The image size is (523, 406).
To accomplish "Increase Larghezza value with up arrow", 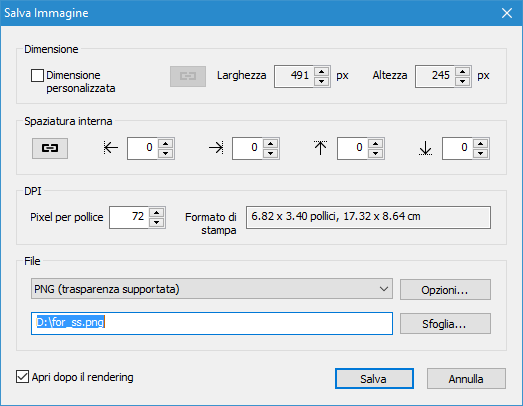I will [x=322, y=72].
